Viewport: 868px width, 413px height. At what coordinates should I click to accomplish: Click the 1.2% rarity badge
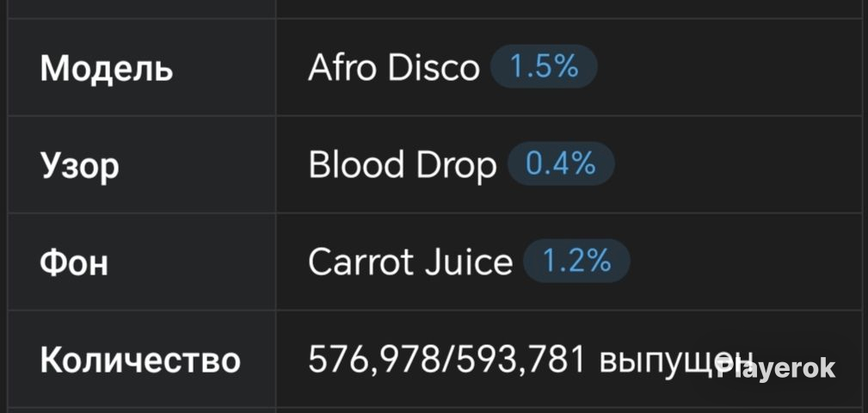click(576, 262)
